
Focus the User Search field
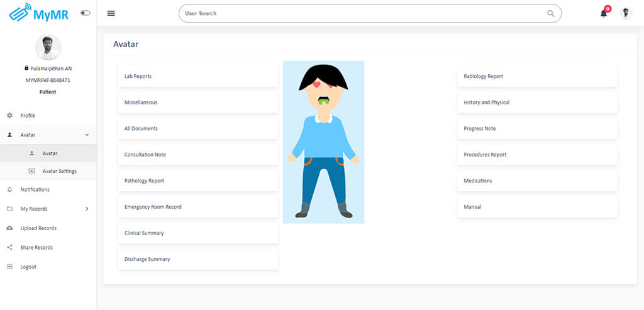coord(370,13)
